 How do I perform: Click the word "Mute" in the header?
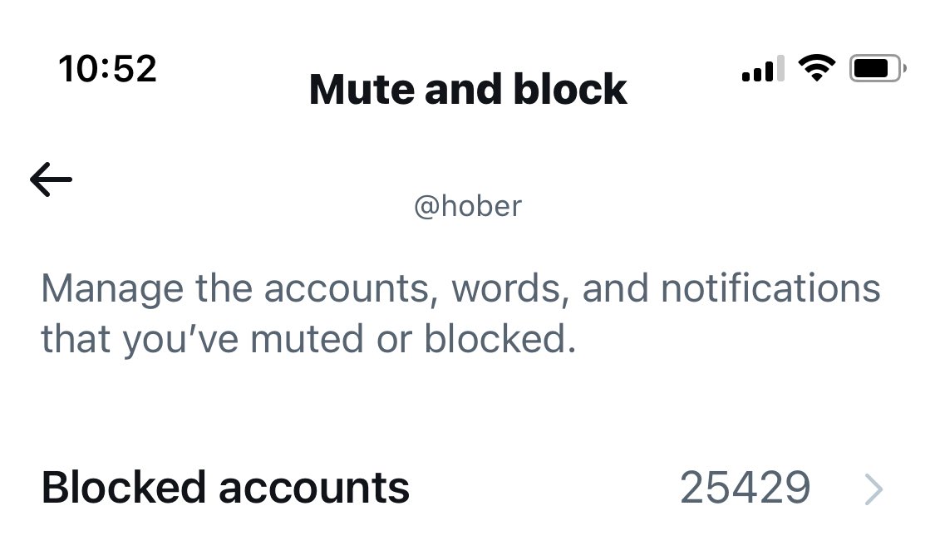(x=362, y=90)
